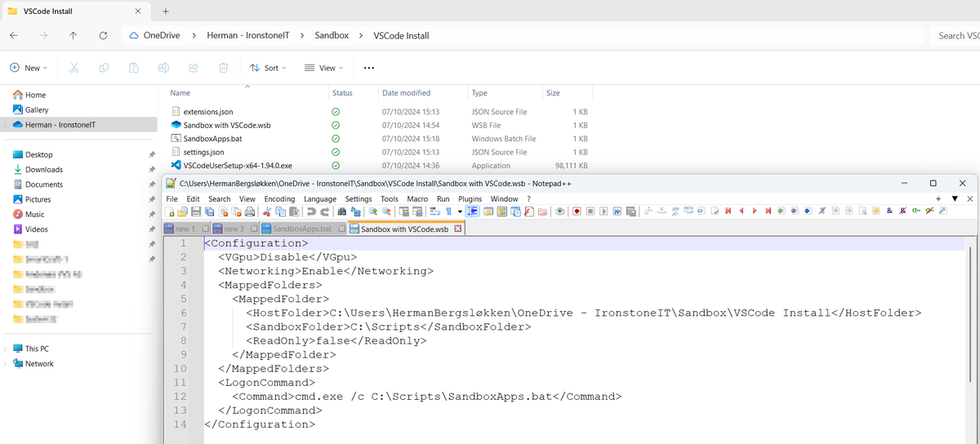Screen dimensions: 980x444
Task: Open the New dropdown in File Explorer
Action: 29,68
